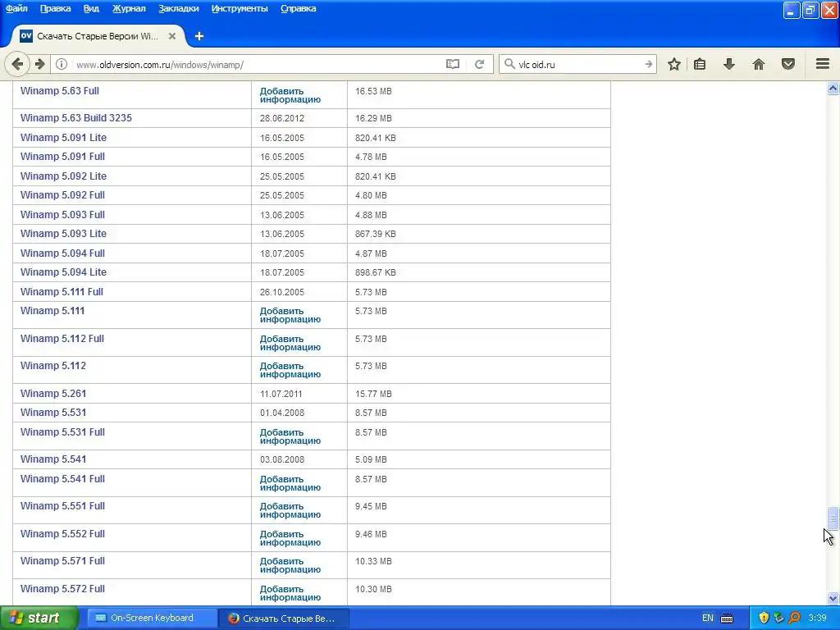Image resolution: width=840 pixels, height=630 pixels.
Task: Show bookmarks list icon
Action: click(700, 64)
